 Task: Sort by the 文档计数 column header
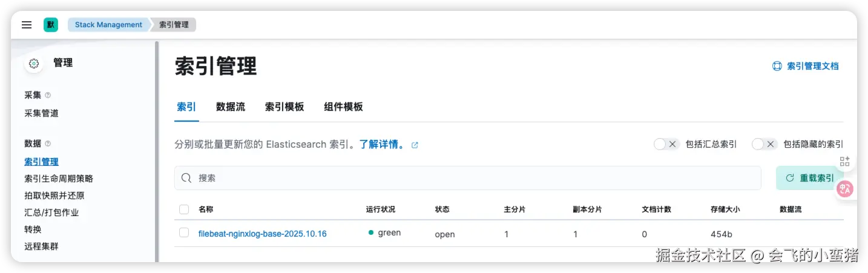657,209
